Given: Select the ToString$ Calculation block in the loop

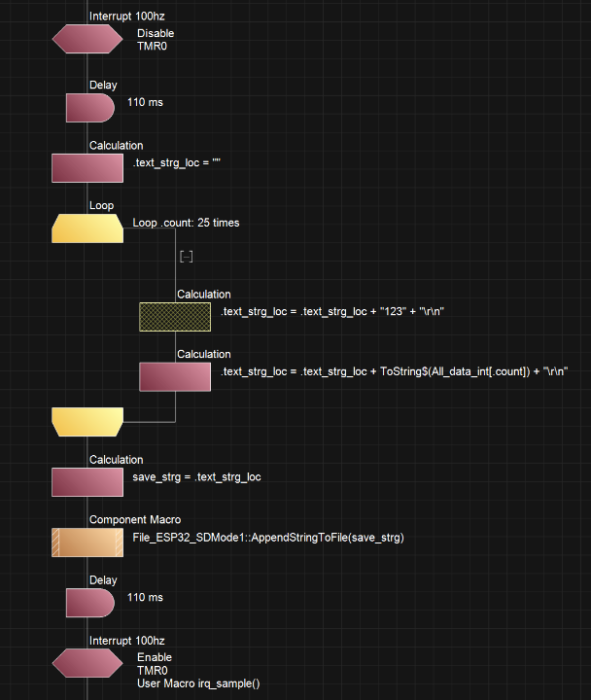Looking at the screenshot, I should pyautogui.click(x=175, y=377).
